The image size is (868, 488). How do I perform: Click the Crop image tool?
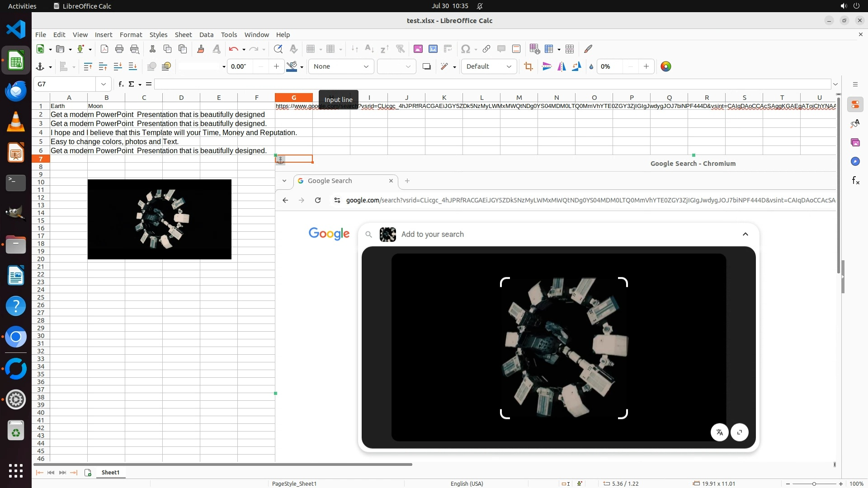point(528,67)
